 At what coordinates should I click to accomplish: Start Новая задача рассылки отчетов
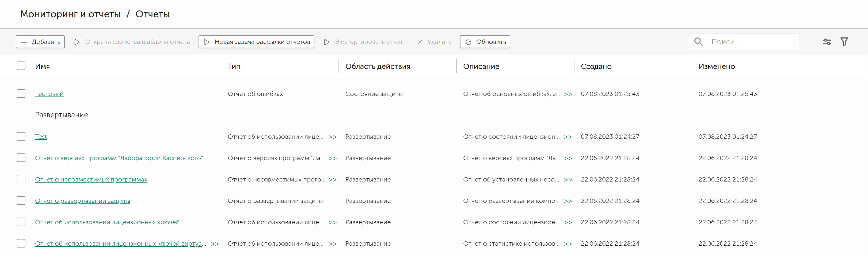(x=256, y=42)
